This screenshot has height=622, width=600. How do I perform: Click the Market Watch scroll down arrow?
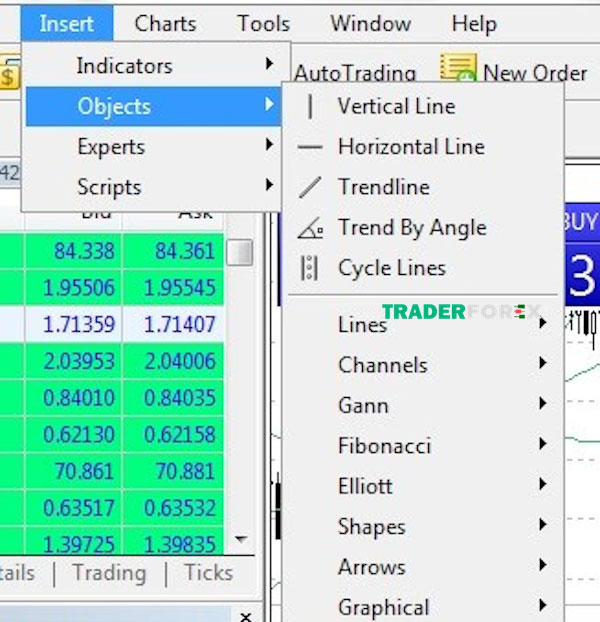point(241,539)
